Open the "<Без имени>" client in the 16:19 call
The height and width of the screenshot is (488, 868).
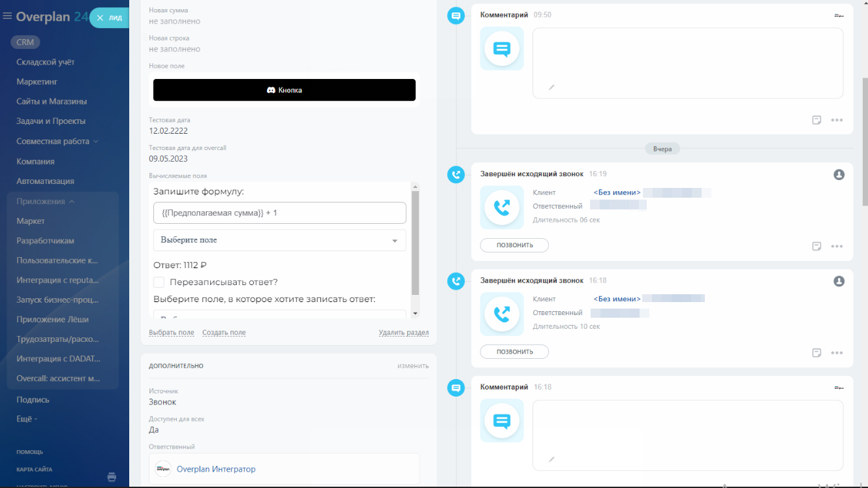coord(617,192)
